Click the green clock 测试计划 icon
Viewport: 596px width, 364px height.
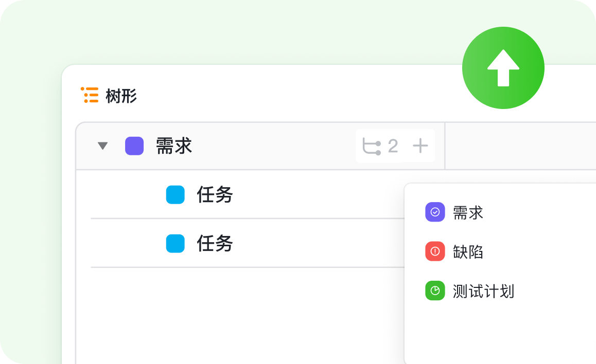[435, 291]
